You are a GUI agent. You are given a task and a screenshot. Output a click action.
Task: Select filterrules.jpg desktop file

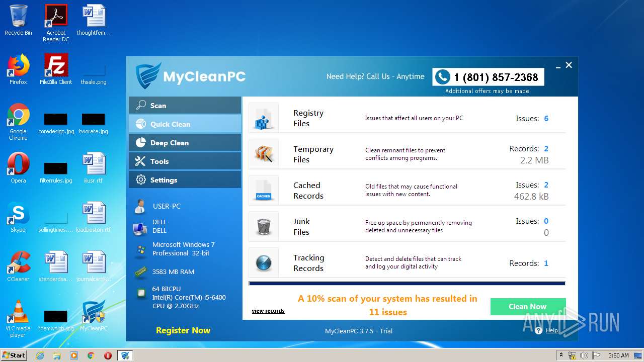click(x=56, y=172)
